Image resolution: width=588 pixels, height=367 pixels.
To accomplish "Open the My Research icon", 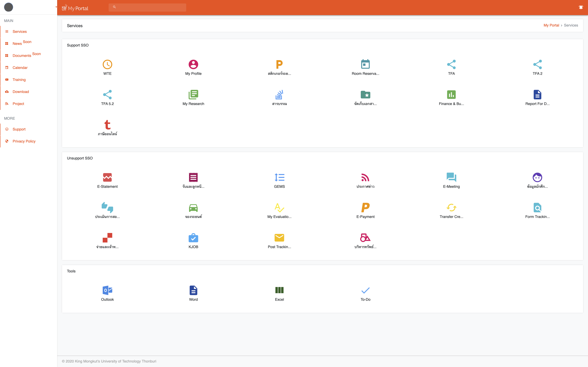I will [x=193, y=95].
